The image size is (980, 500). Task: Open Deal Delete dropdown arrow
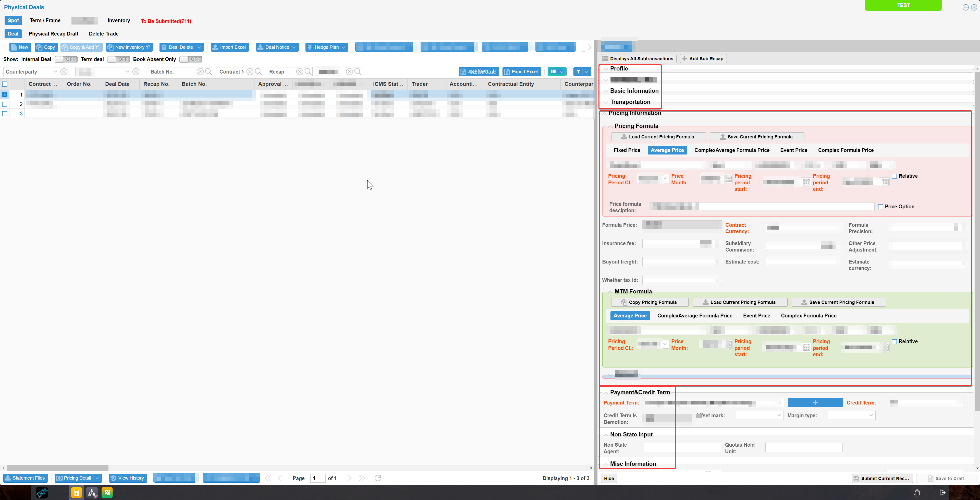(199, 47)
